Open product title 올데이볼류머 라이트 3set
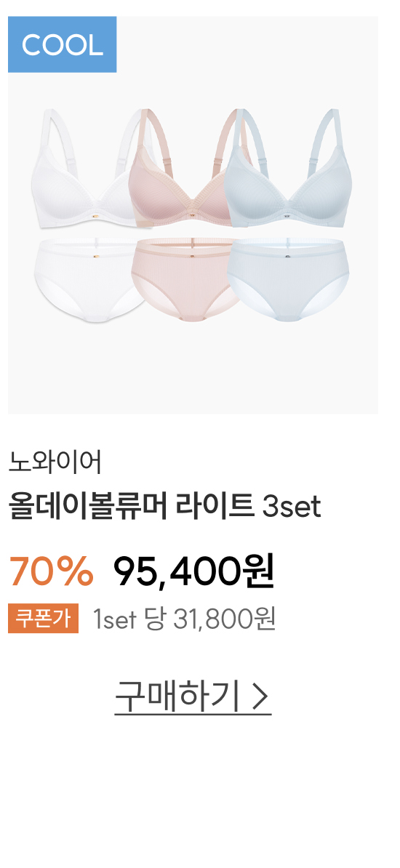The image size is (400, 868). pyautogui.click(x=164, y=507)
